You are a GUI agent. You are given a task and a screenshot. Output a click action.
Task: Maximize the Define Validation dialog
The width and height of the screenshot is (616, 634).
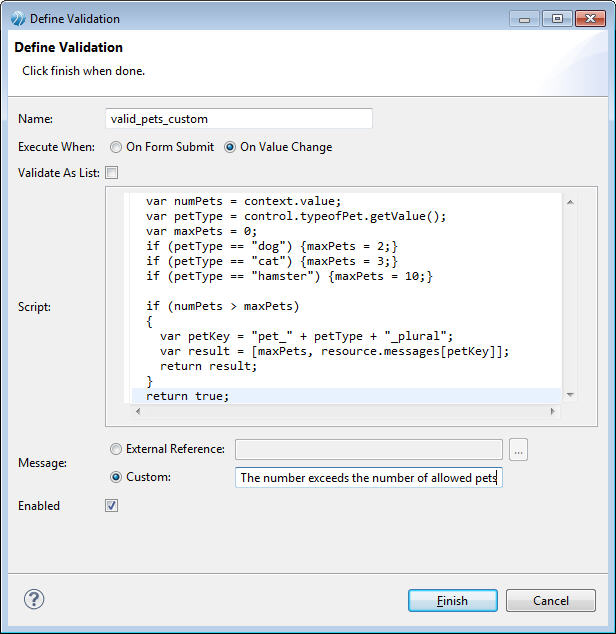[x=557, y=19]
